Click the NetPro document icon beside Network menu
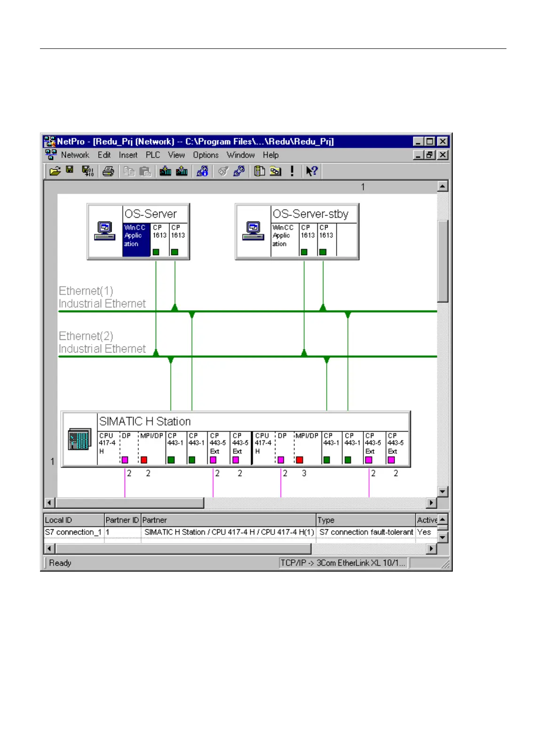 click(x=51, y=155)
